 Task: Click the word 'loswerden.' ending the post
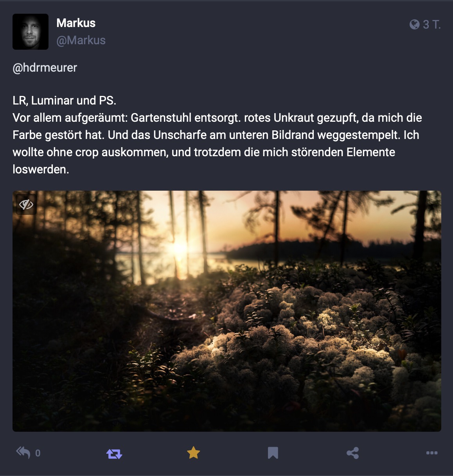pyautogui.click(x=41, y=169)
